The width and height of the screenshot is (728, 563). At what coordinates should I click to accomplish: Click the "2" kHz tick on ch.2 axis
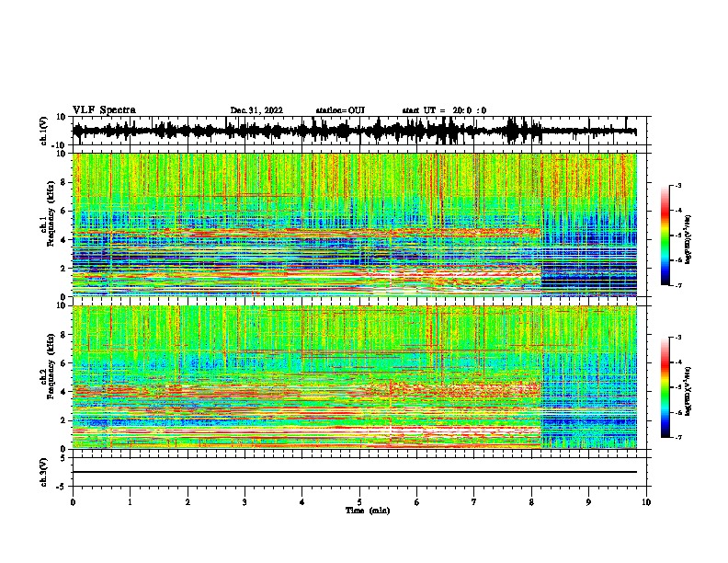(63, 420)
